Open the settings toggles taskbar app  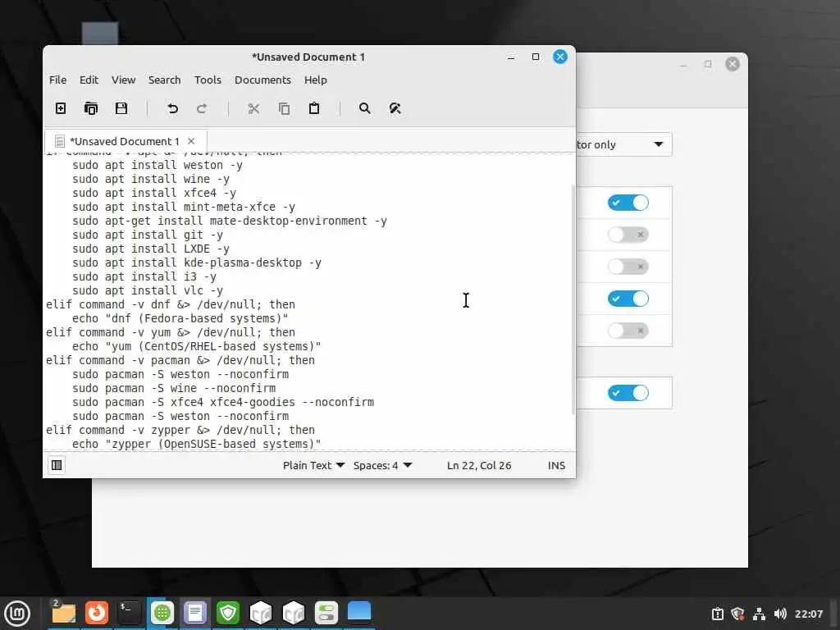(x=326, y=613)
